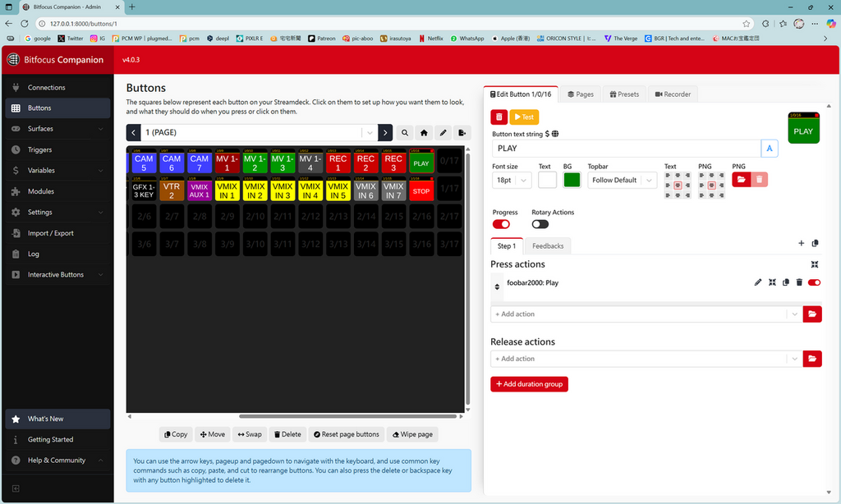Collapse the foobar2000: Play action

[772, 282]
